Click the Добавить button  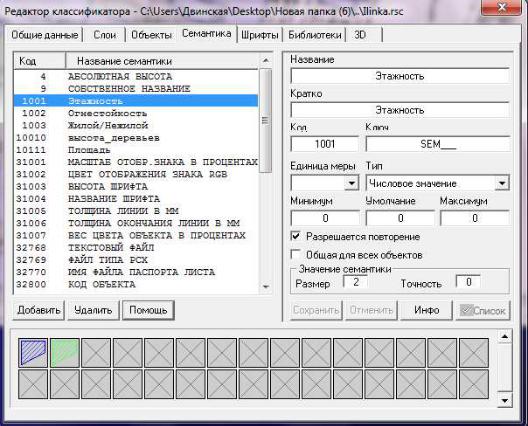(39, 310)
